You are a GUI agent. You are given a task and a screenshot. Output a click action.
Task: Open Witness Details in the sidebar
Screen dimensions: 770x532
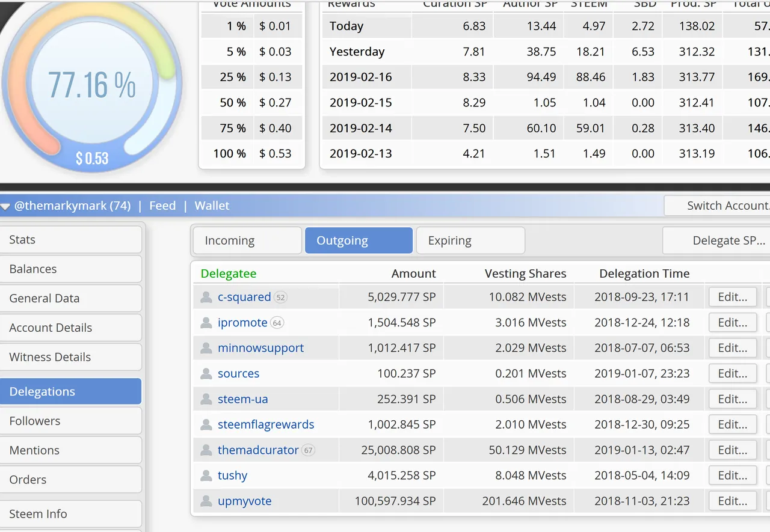[70, 357]
